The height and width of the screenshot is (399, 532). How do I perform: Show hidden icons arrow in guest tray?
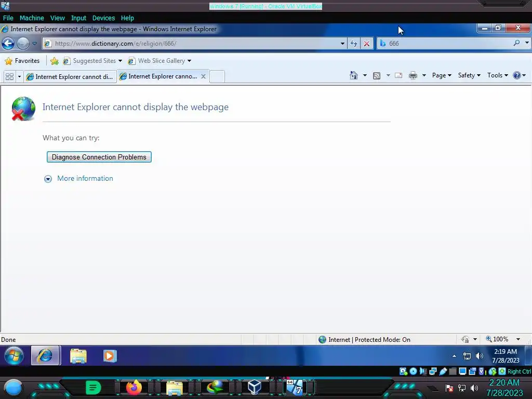tap(454, 356)
